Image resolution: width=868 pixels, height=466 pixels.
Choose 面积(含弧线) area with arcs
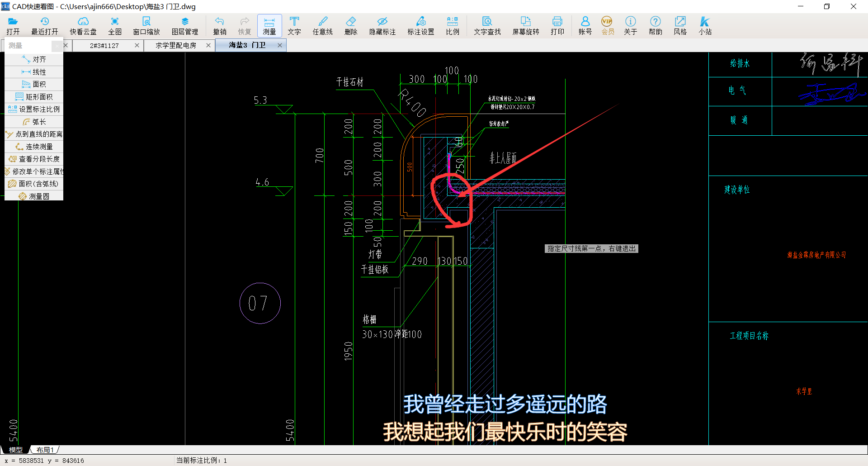(34, 184)
